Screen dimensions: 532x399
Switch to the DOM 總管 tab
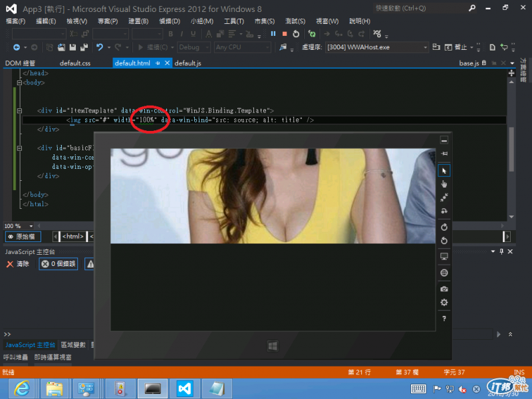(x=20, y=63)
